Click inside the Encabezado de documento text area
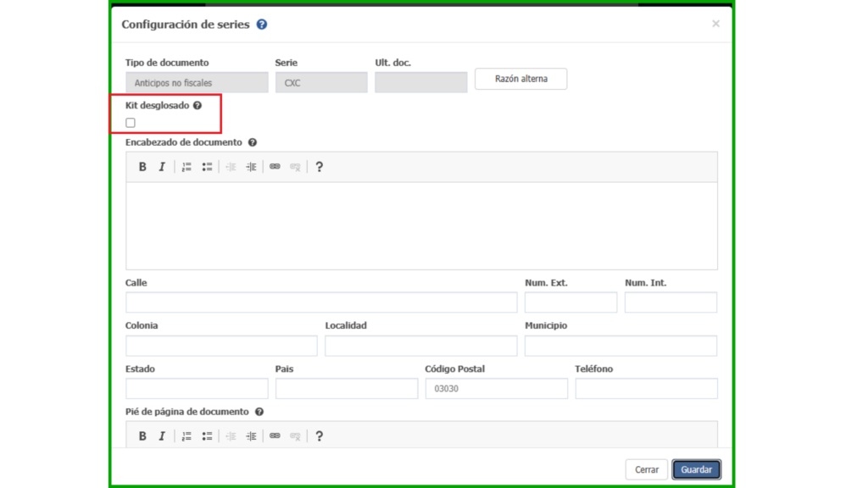Viewport: 868px width, 488px height. [x=421, y=225]
